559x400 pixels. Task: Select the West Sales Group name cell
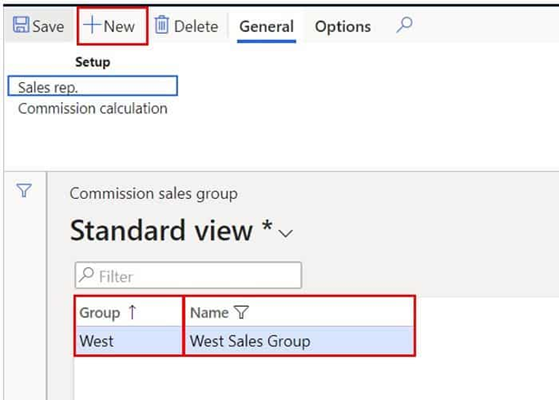(299, 341)
